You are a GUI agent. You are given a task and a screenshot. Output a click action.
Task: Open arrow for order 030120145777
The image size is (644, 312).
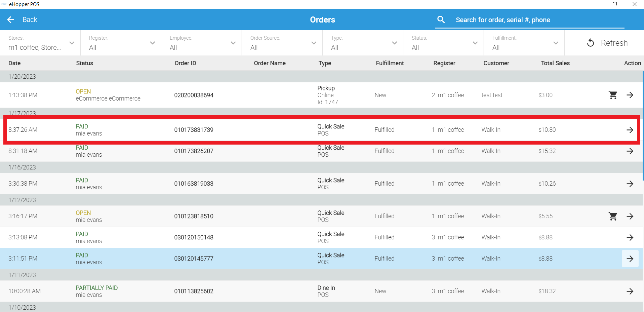point(630,259)
